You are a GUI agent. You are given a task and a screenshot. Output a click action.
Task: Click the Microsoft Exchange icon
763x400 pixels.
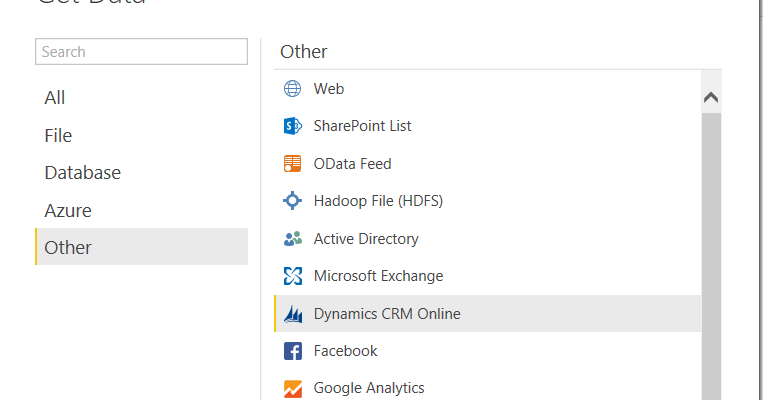pyautogui.click(x=292, y=276)
